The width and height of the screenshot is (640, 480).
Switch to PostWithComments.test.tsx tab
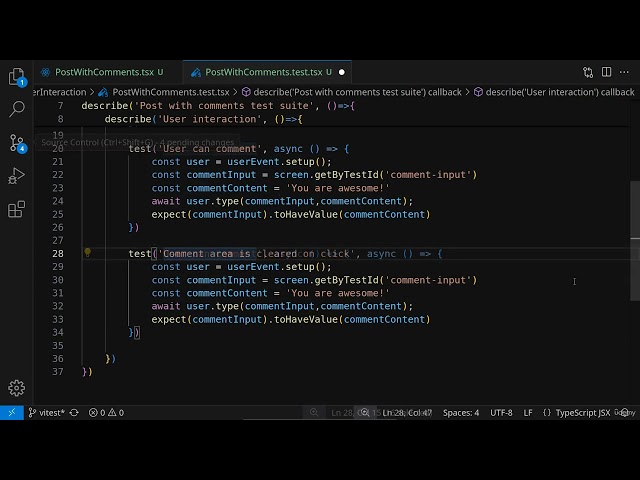[x=262, y=72]
